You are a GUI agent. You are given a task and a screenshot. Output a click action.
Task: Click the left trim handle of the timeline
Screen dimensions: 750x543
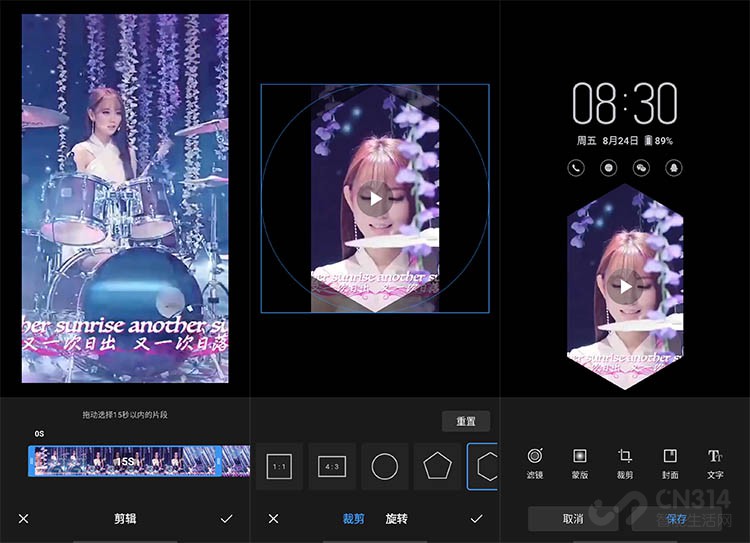tap(31, 461)
